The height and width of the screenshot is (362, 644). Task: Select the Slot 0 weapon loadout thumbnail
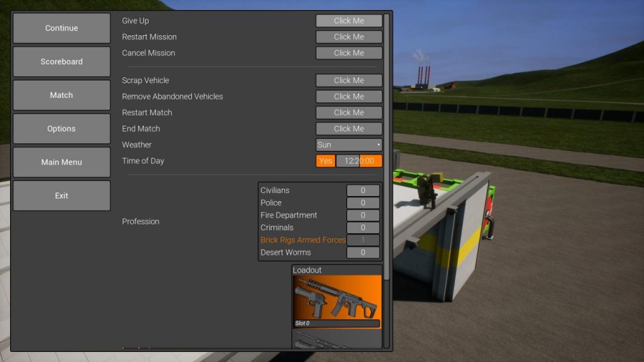(x=336, y=297)
